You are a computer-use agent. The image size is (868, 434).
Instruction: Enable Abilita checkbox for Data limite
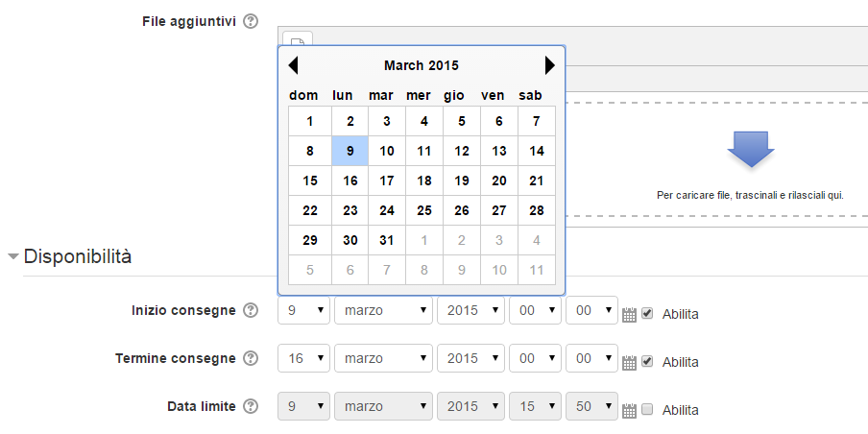[647, 410]
